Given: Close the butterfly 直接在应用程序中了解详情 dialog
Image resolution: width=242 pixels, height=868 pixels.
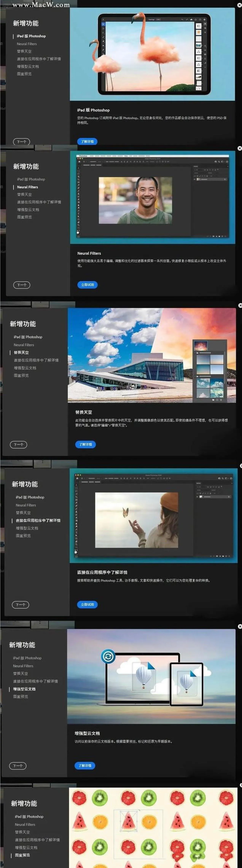Looking at the screenshot, I should coord(241,466).
